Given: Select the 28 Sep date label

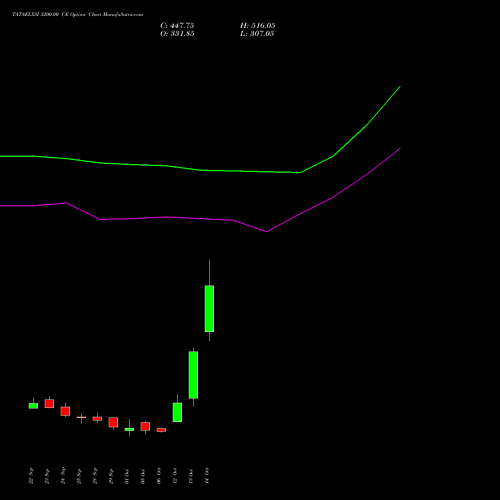Looking at the screenshot, I should [95, 476].
